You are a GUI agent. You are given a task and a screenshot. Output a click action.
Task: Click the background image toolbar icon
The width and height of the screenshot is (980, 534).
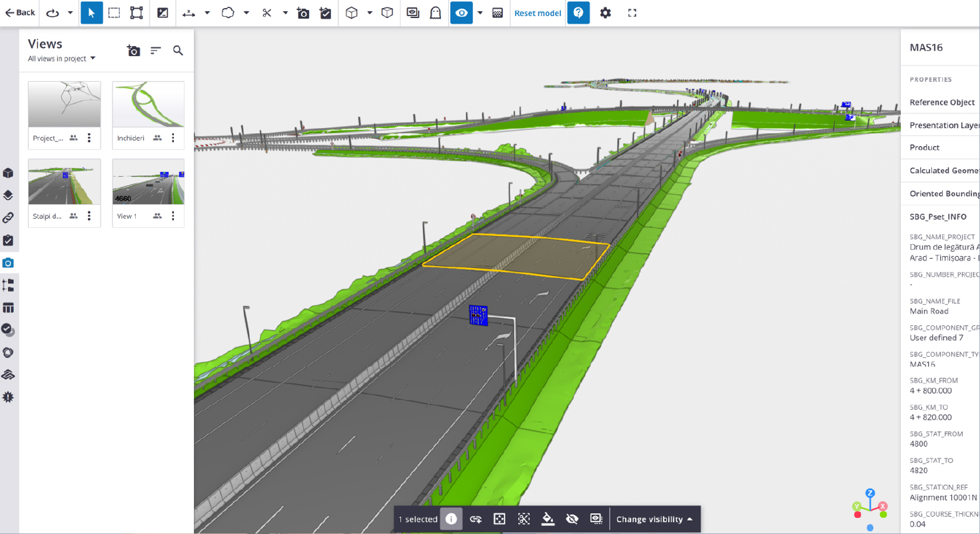click(163, 13)
